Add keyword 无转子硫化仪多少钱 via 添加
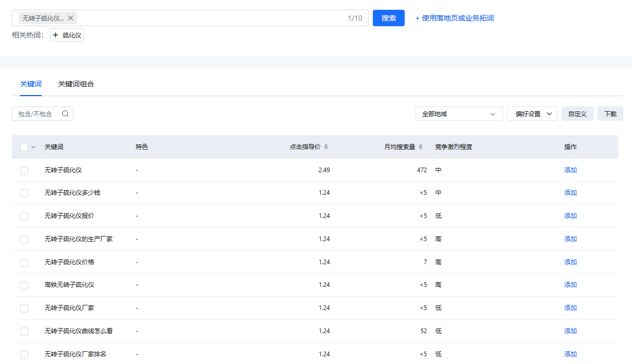Screen dimensions: 632x364 (x=570, y=193)
